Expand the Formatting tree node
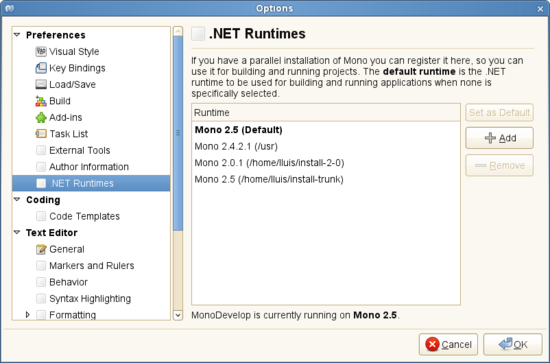550x363 pixels. coord(28,315)
